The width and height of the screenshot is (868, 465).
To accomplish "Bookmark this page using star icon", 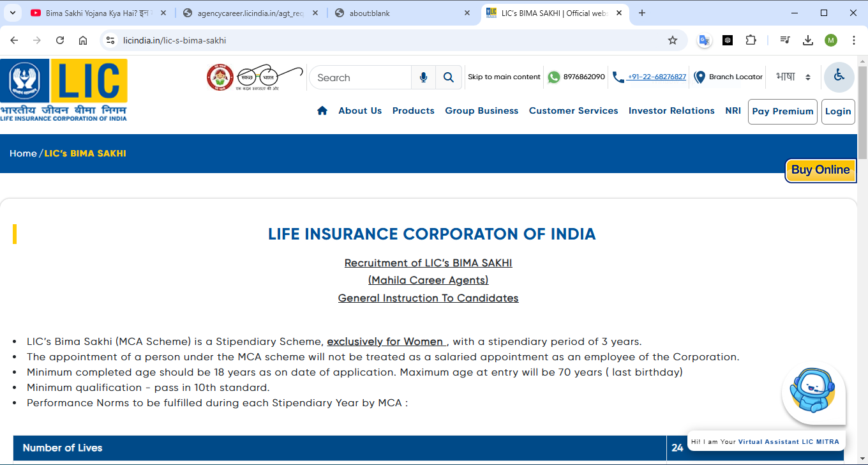I will [673, 40].
